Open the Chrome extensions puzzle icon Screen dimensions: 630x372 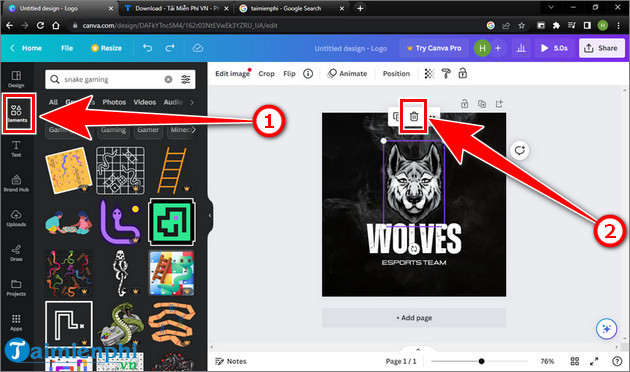(x=556, y=26)
